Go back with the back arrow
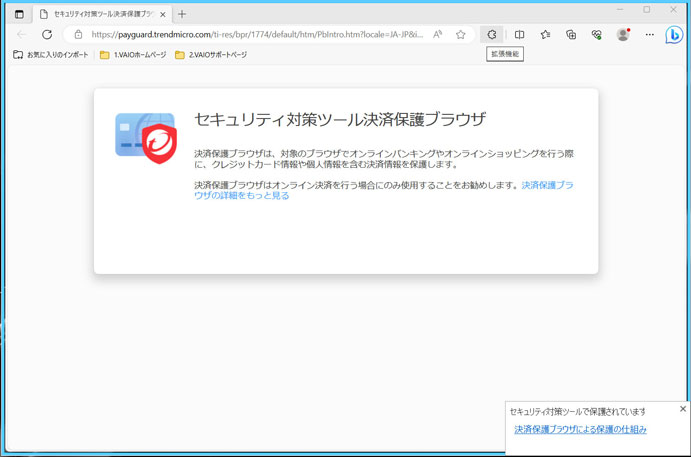 tap(21, 34)
